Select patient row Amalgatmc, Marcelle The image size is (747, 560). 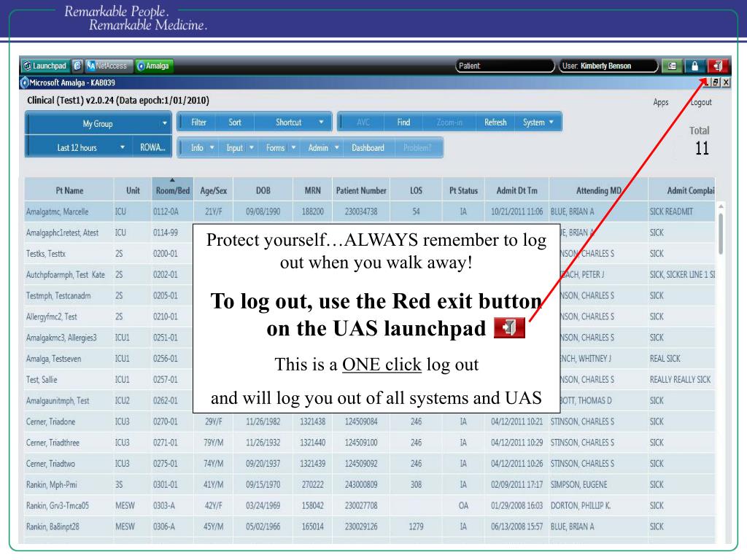pyautogui.click(x=370, y=211)
